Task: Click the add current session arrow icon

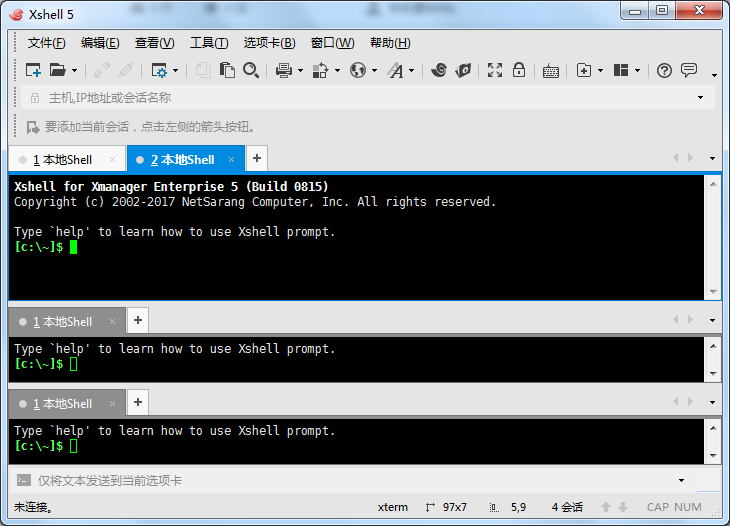Action: 33,127
